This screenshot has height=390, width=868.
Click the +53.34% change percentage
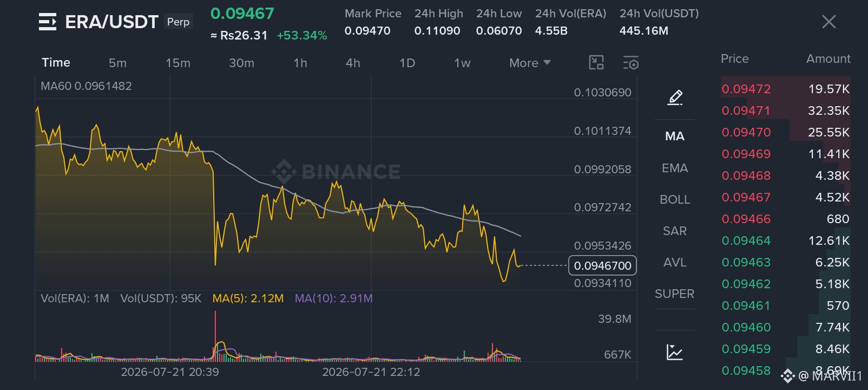click(302, 36)
